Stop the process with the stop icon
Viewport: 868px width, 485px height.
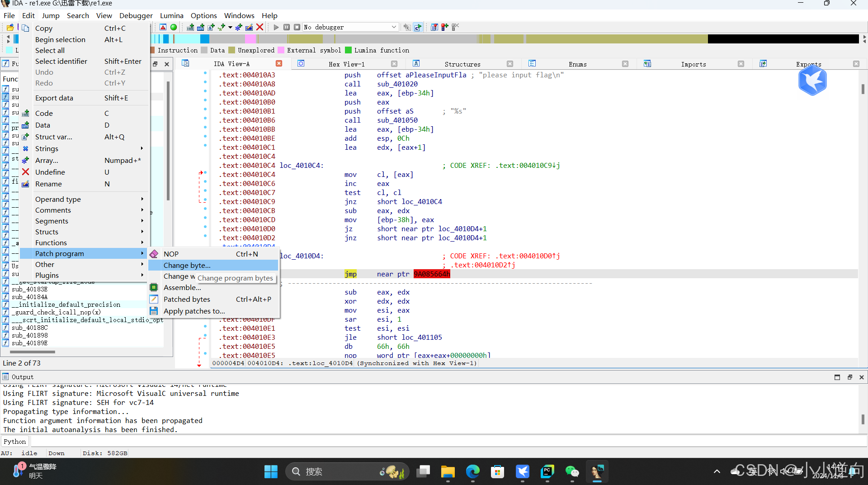tap(297, 27)
